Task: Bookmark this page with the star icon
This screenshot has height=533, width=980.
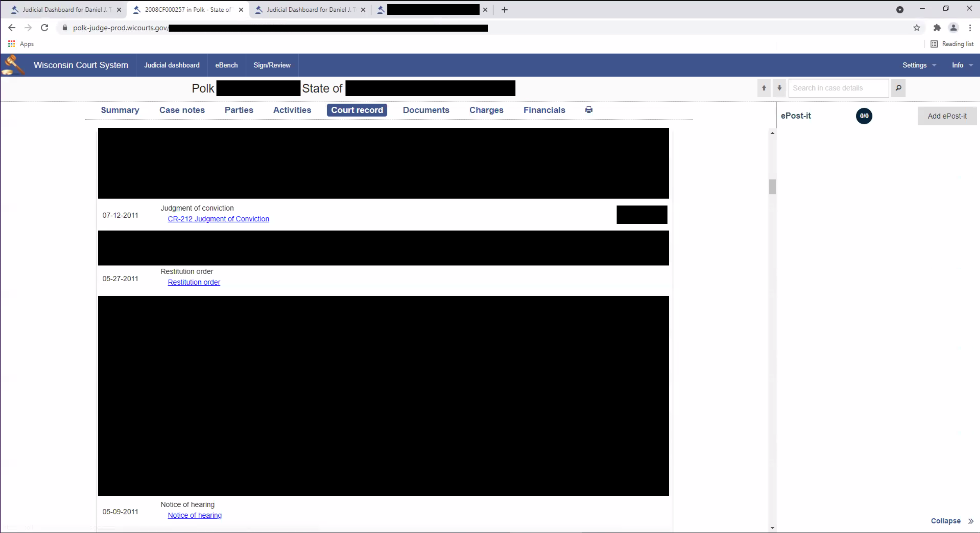Action: click(x=917, y=28)
